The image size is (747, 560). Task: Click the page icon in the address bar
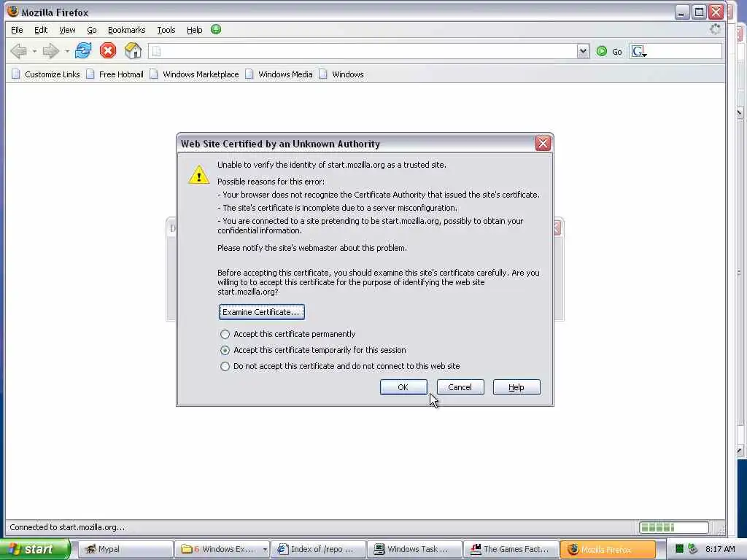157,51
